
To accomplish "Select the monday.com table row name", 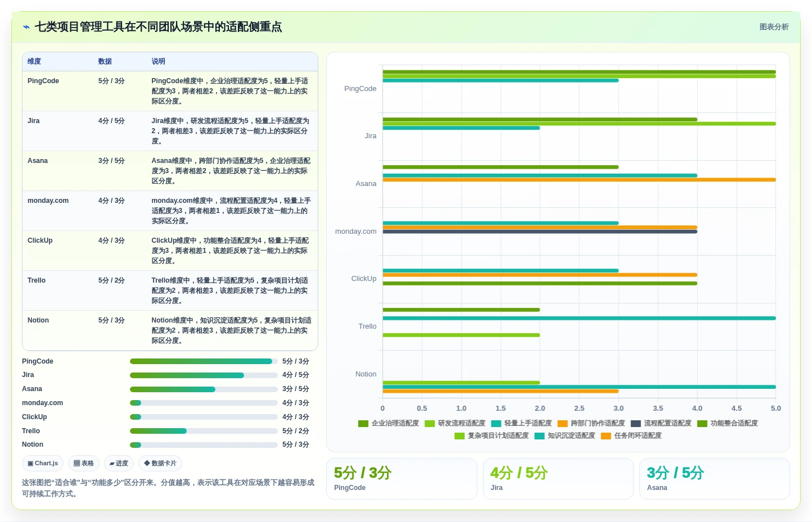I will 48,201.
